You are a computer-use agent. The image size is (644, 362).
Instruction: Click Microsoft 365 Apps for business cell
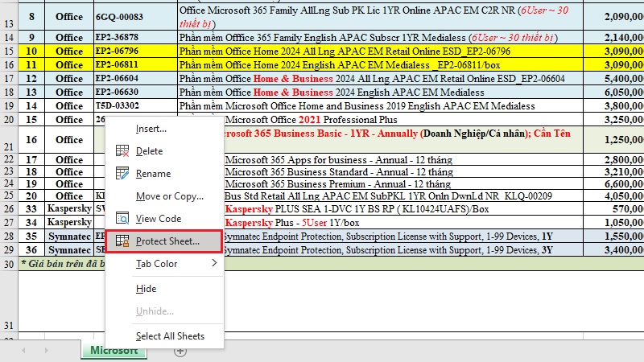(403, 159)
